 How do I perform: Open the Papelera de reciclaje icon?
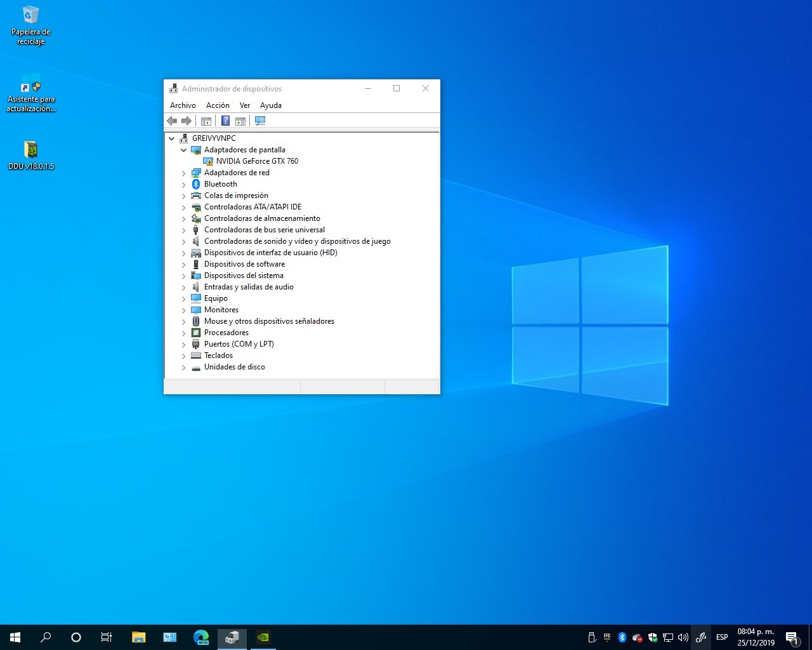[x=30, y=25]
